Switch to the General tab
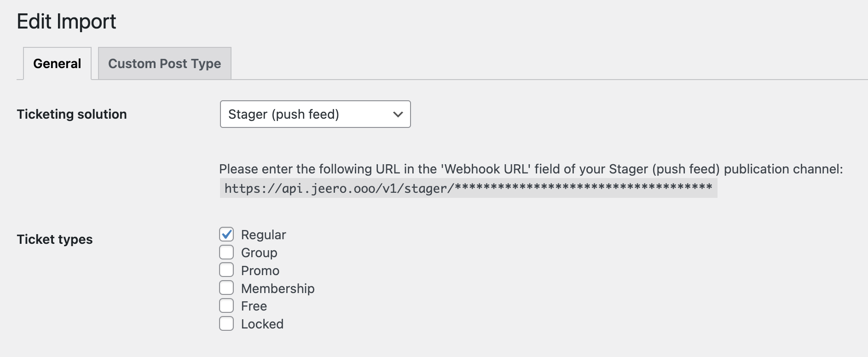 click(57, 63)
